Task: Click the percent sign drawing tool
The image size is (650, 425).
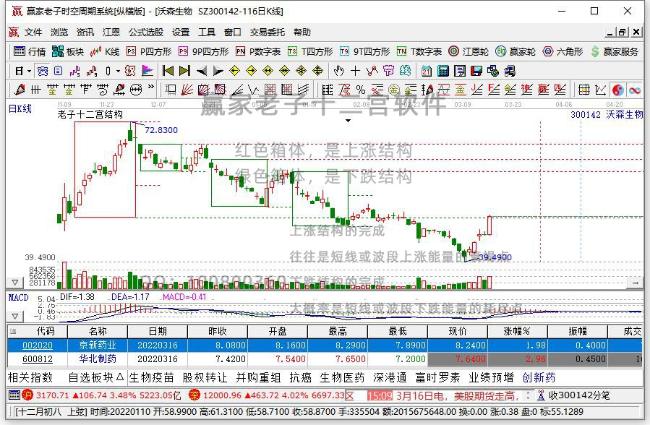Action: pos(361,90)
